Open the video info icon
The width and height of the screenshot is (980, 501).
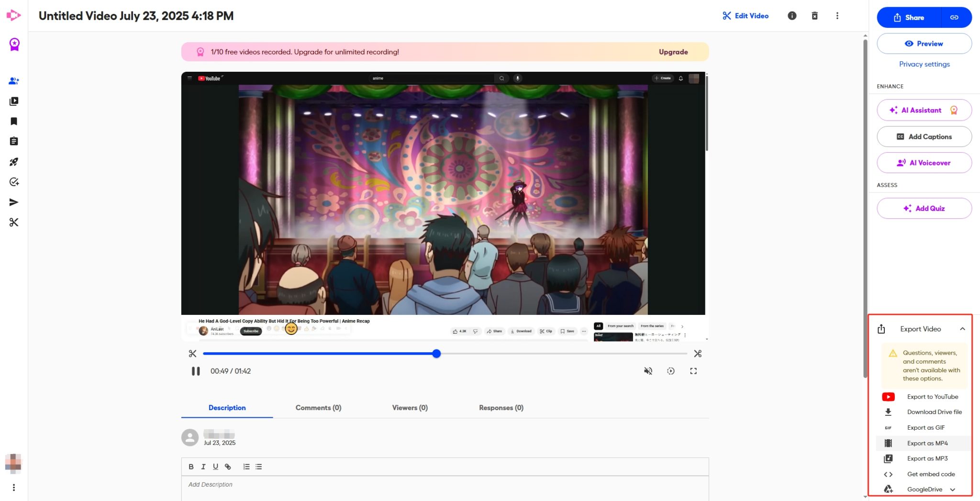[791, 16]
